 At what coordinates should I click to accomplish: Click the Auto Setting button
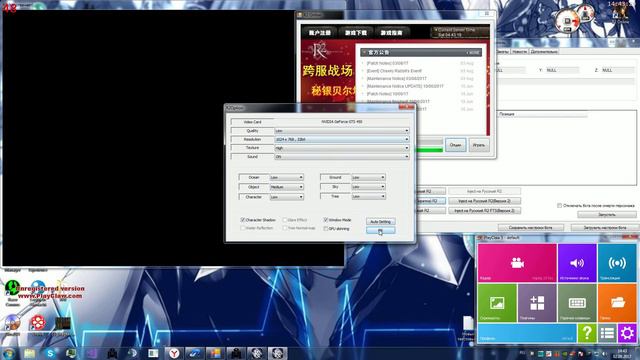(380, 222)
